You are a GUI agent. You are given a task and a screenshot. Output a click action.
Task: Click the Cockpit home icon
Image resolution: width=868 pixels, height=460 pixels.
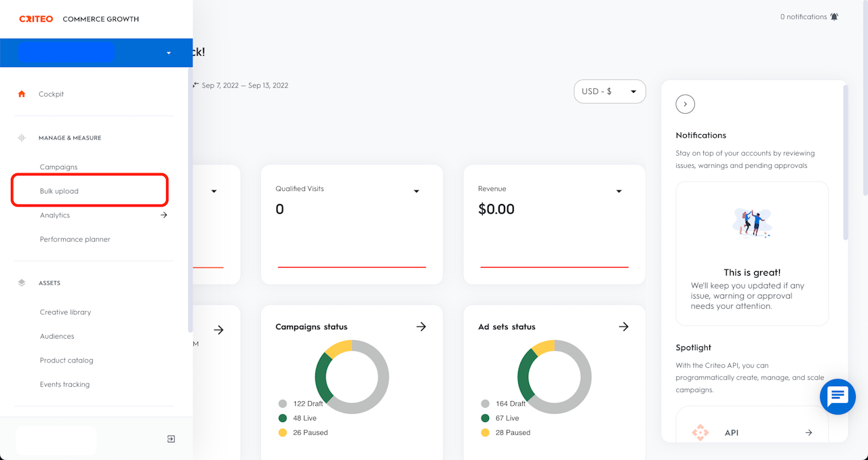coord(22,94)
